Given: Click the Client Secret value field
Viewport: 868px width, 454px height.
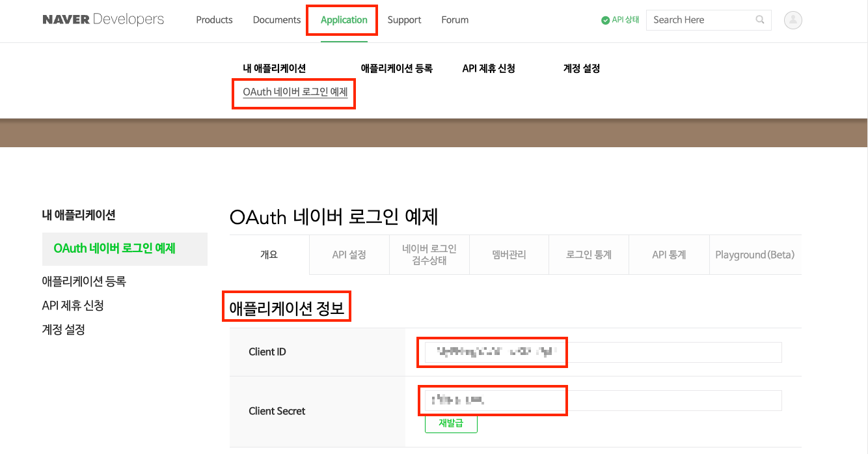Looking at the screenshot, I should (603, 401).
